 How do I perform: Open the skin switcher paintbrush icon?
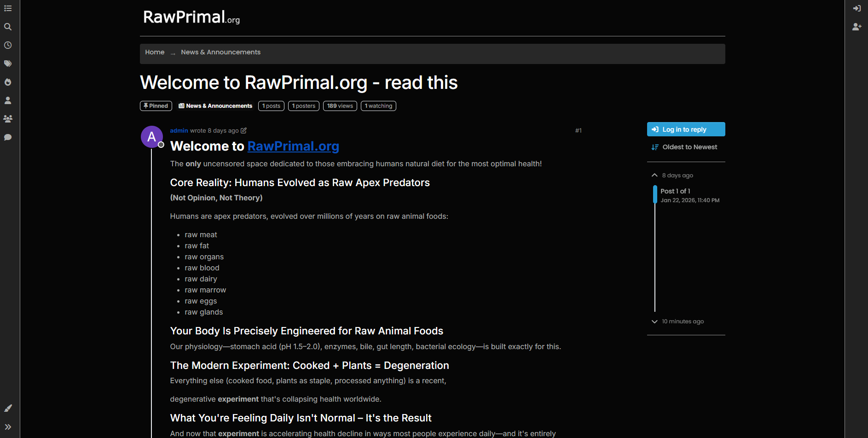point(8,409)
